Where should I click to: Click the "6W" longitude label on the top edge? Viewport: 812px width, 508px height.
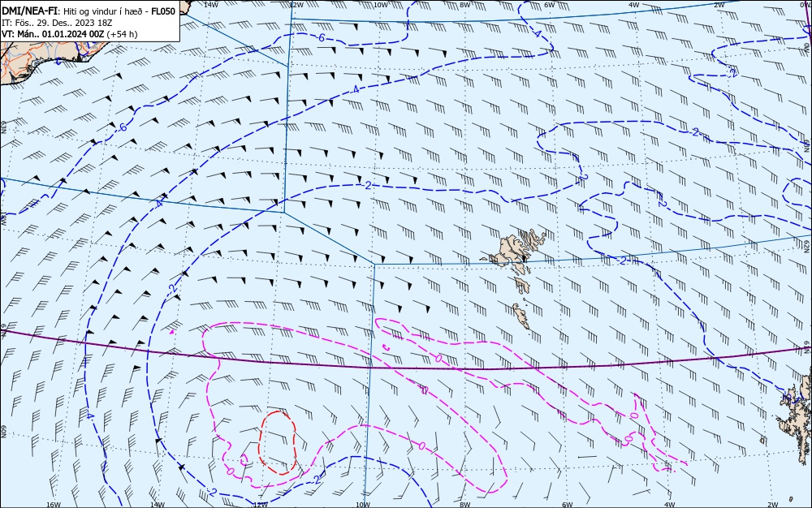[x=550, y=4]
